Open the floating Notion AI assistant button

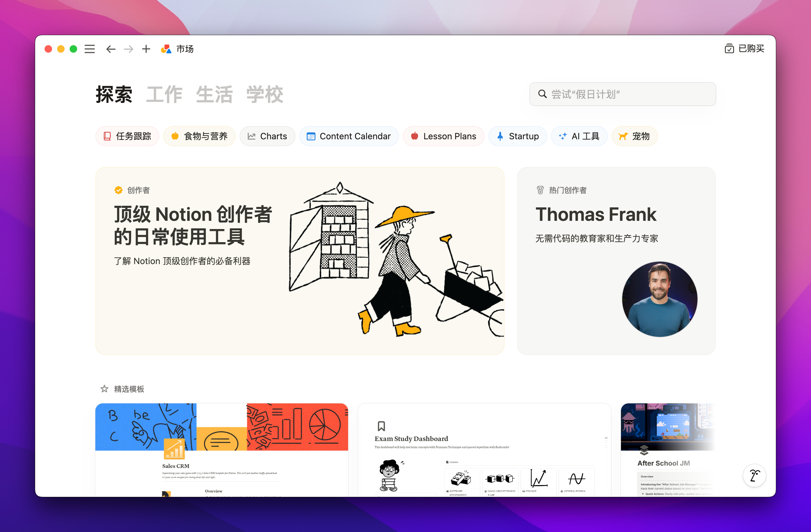[x=754, y=475]
